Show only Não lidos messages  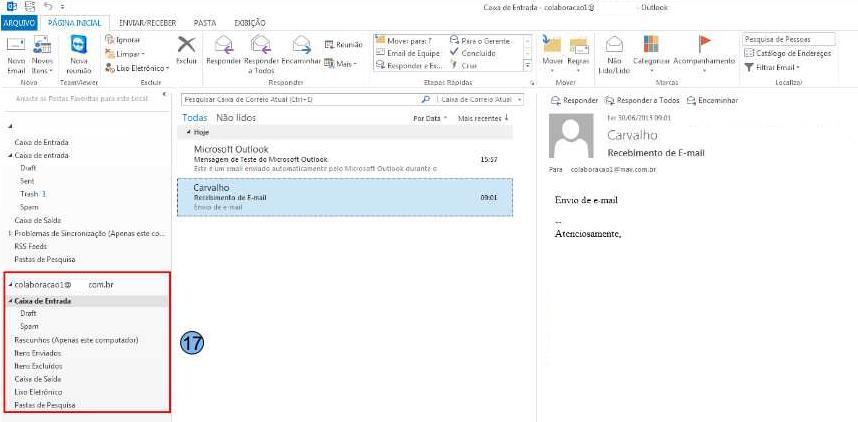click(x=236, y=117)
